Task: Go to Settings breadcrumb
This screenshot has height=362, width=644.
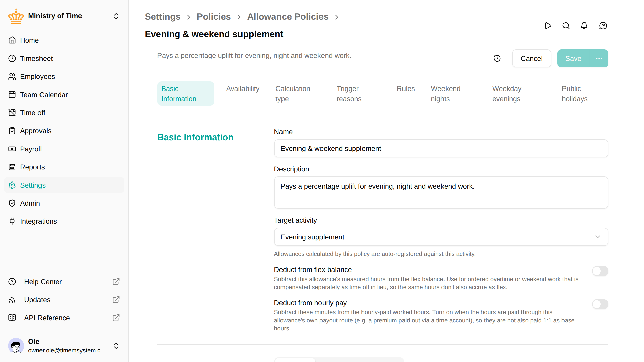Action: pos(163,17)
